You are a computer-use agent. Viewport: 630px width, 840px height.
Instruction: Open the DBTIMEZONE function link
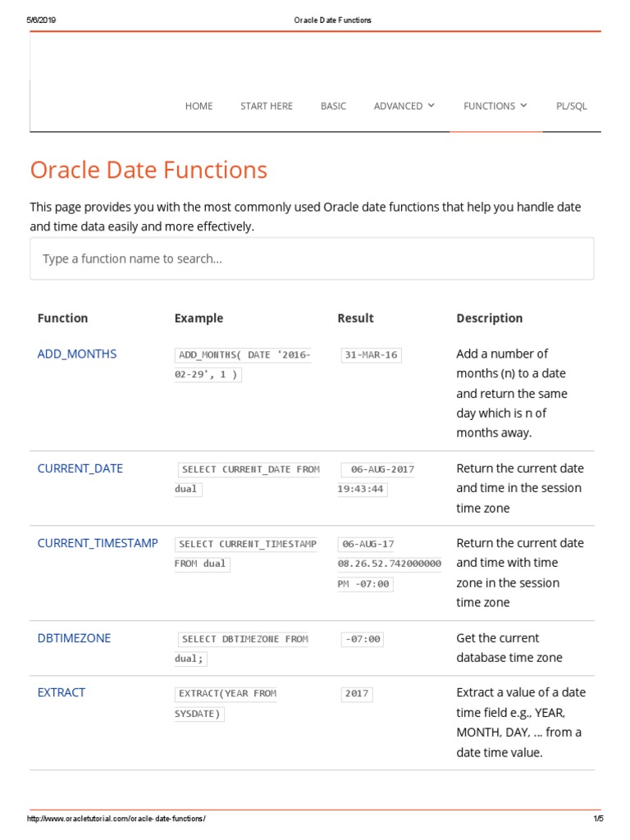(74, 638)
